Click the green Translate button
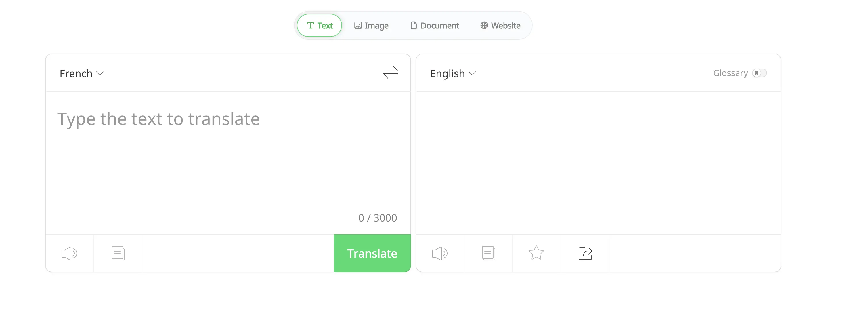Viewport: 868px width, 312px height. point(372,253)
